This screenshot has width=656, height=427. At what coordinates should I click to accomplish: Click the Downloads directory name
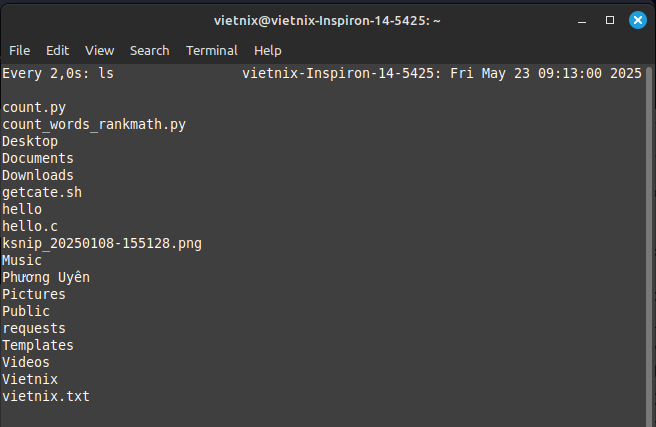[38, 175]
